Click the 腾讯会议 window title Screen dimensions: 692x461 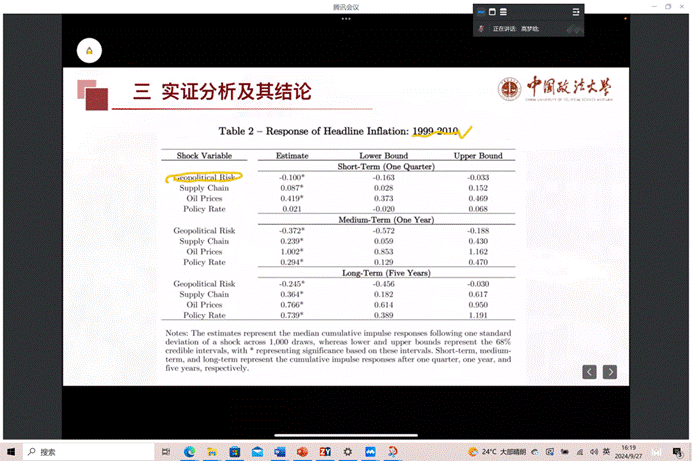(x=346, y=6)
